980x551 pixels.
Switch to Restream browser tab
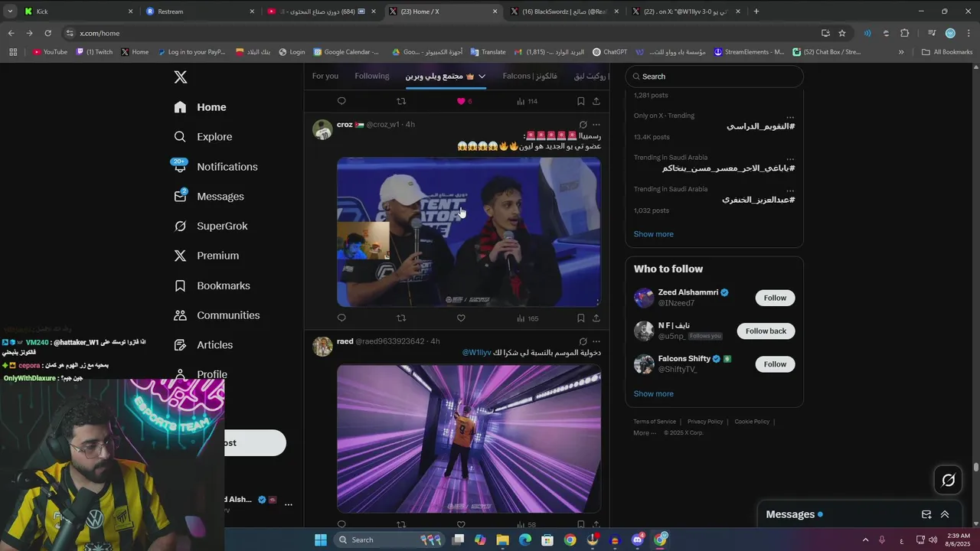tap(199, 11)
